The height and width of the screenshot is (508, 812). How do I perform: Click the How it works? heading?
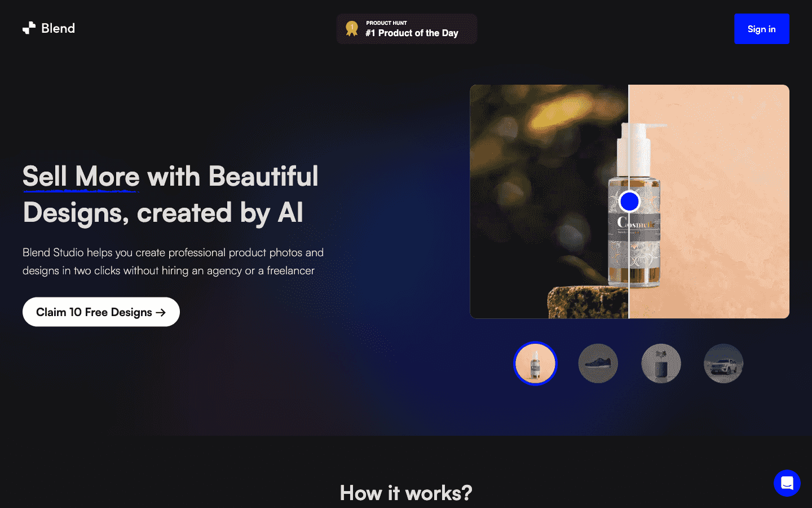[x=406, y=493]
